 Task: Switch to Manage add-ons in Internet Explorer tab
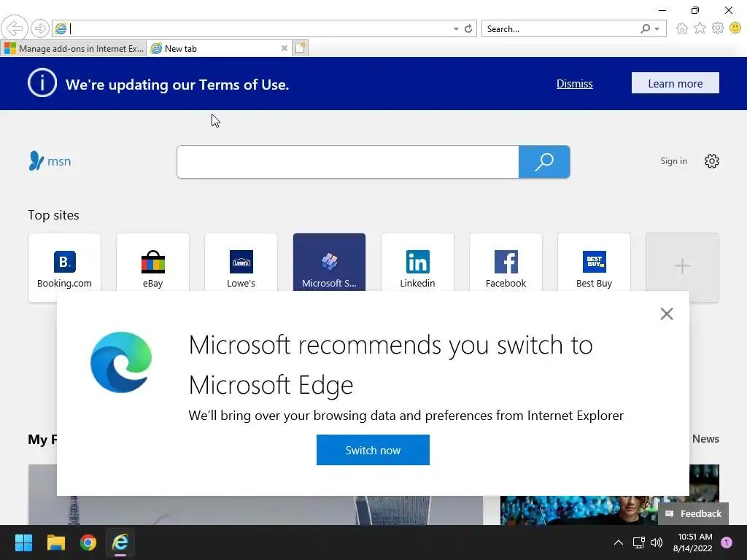click(74, 49)
